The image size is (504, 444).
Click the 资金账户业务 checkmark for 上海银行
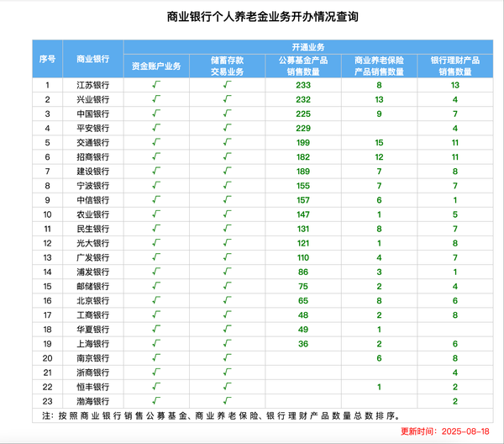pos(156,343)
